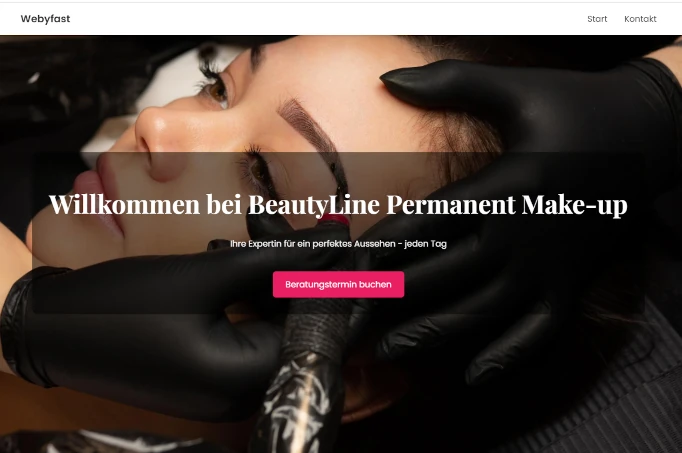The height and width of the screenshot is (453, 682).
Task: Click the word 'Make-up' in the headline
Action: click(x=575, y=205)
